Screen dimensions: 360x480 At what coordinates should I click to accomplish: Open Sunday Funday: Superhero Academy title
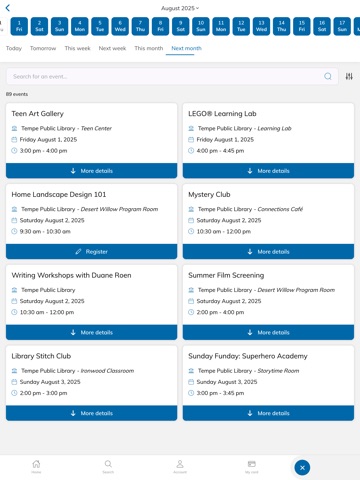(248, 356)
